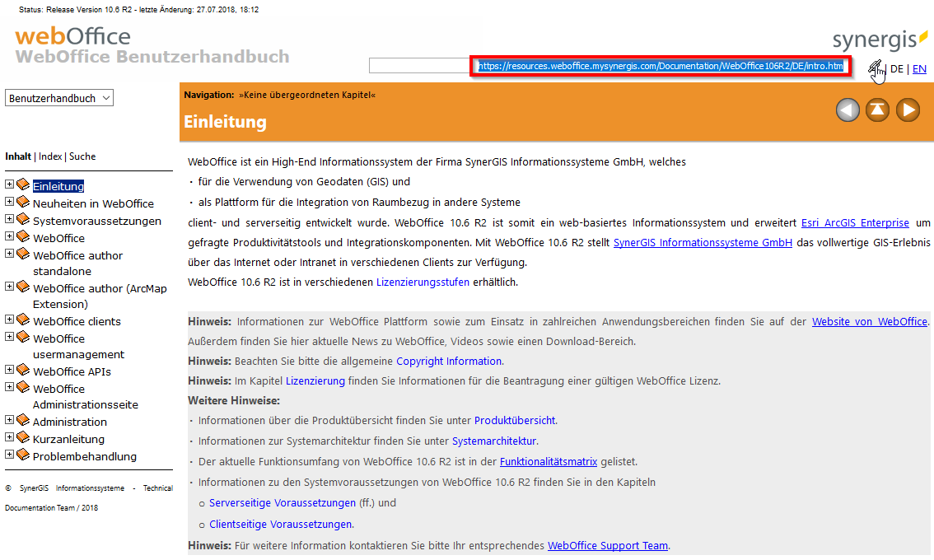Click the 'Einleitung' page heading
The width and height of the screenshot is (934, 560).
click(225, 122)
